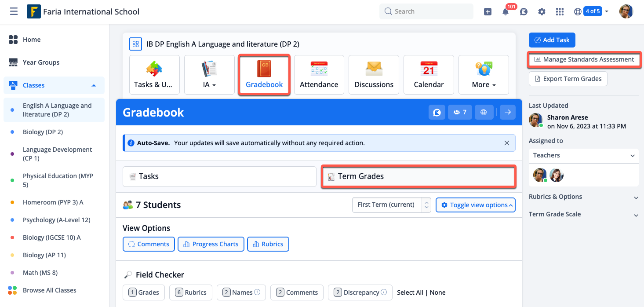Expand the Rubrics & Options section
The width and height of the screenshot is (644, 307).
point(583,197)
